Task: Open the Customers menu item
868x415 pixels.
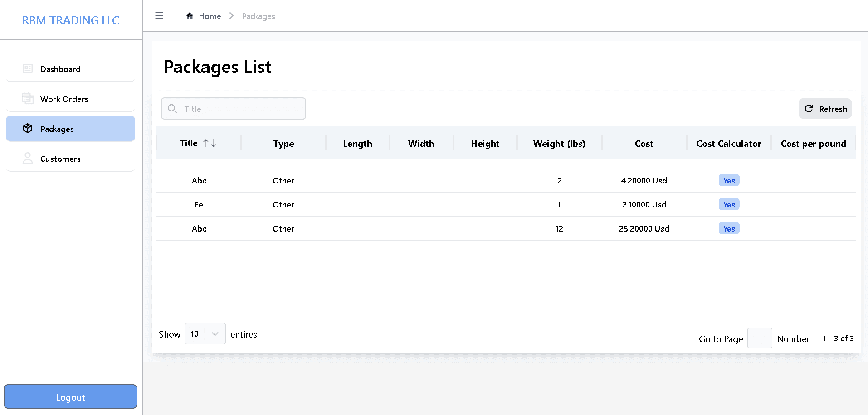Action: coord(70,159)
